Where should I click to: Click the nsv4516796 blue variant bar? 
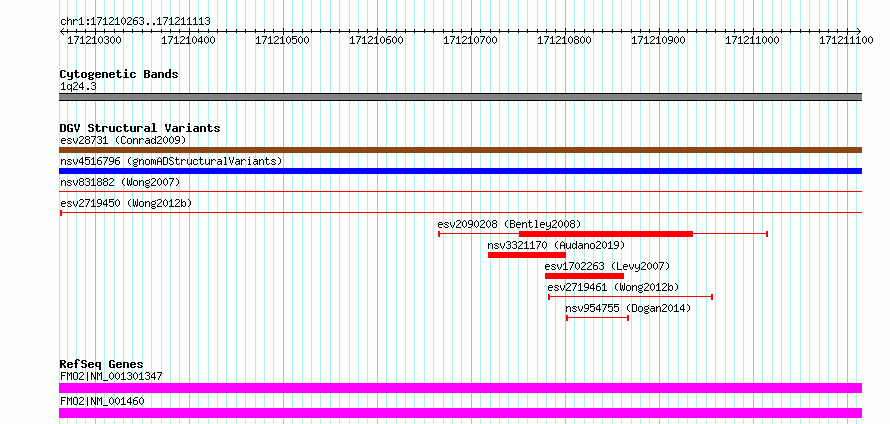[460, 171]
